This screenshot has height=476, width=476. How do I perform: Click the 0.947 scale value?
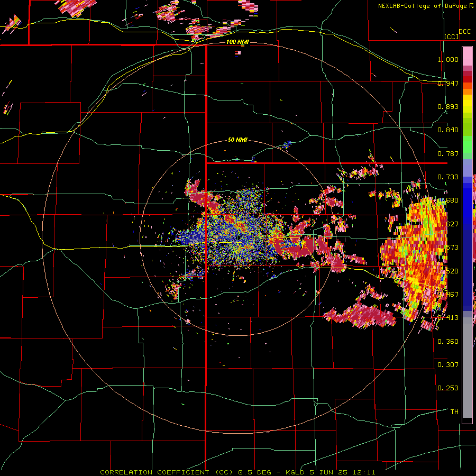[x=448, y=83]
